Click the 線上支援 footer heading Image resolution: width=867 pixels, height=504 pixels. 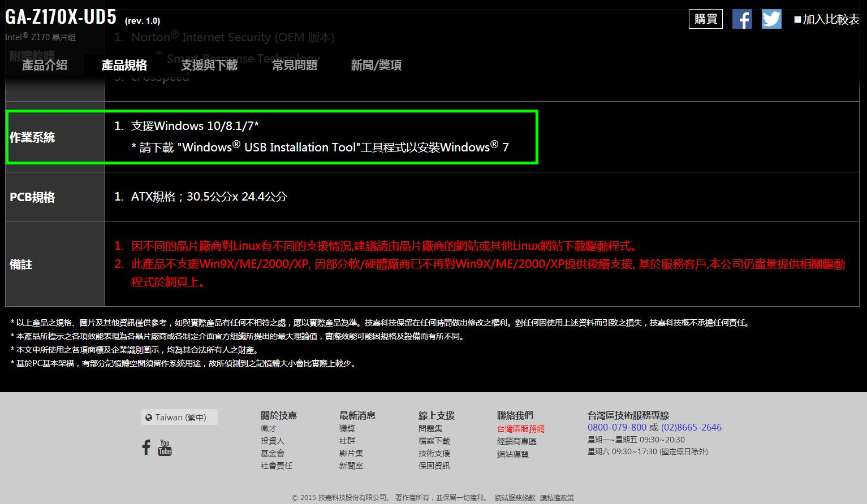[437, 415]
